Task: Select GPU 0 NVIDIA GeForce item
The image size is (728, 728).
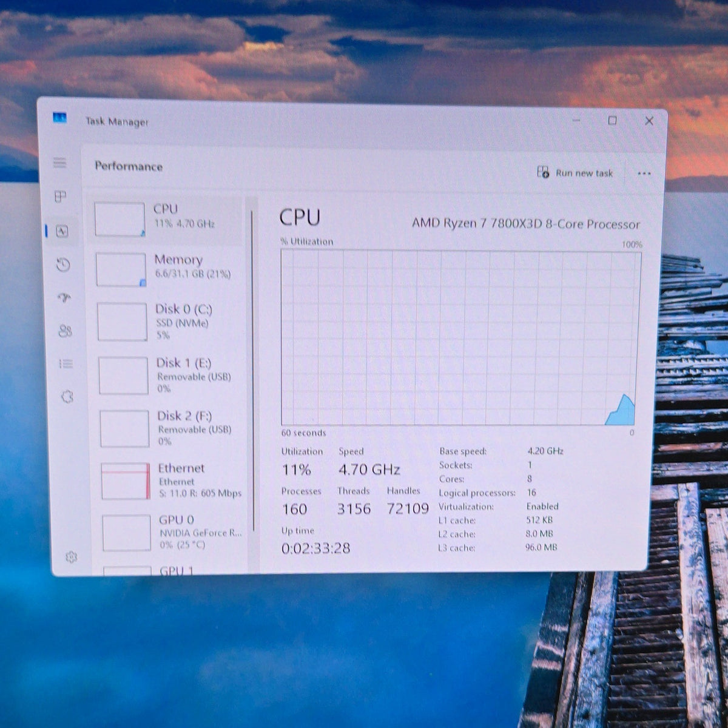Action: tap(172, 533)
